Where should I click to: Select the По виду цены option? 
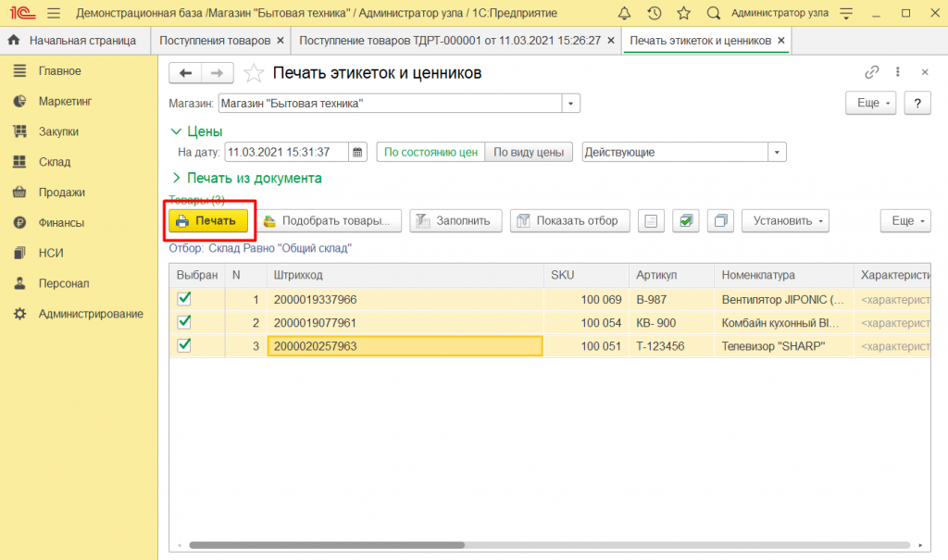[530, 153]
